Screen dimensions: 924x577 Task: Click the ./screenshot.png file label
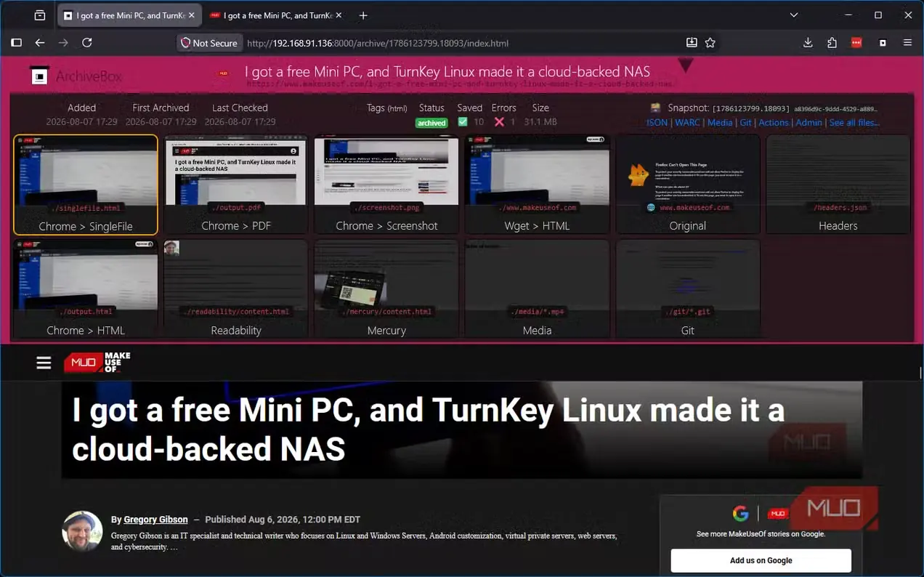[x=386, y=208]
